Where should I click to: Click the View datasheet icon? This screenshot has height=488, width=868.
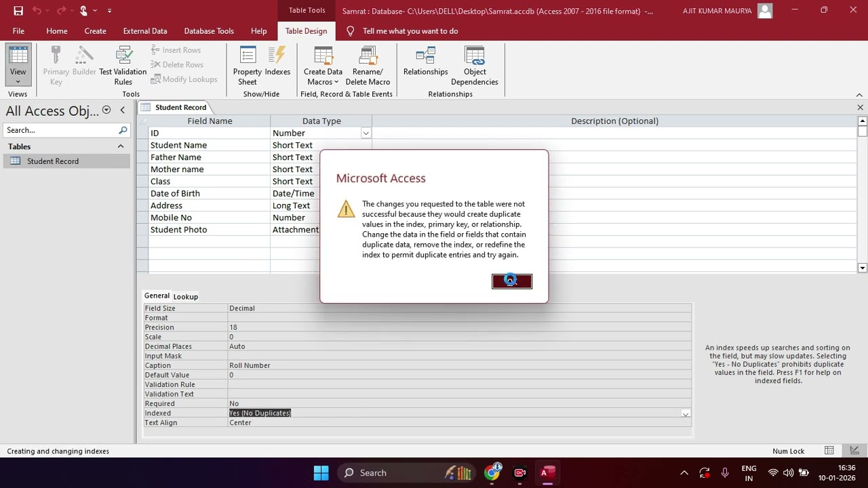coord(18,56)
